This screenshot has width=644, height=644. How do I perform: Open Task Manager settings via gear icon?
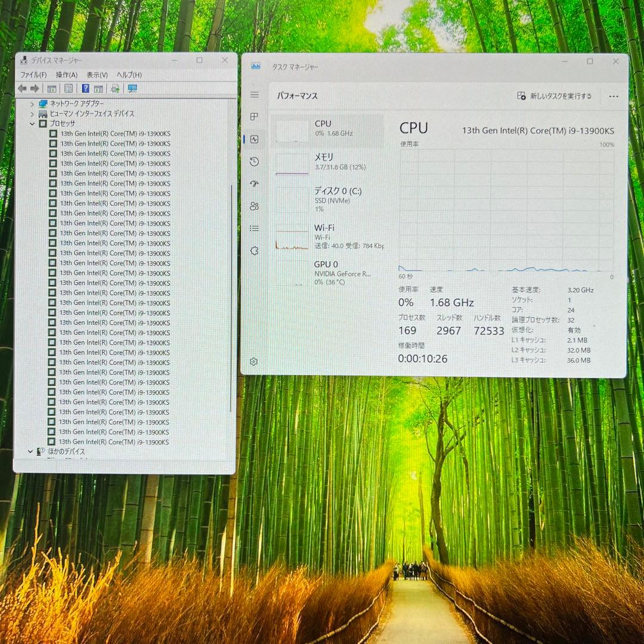[254, 361]
